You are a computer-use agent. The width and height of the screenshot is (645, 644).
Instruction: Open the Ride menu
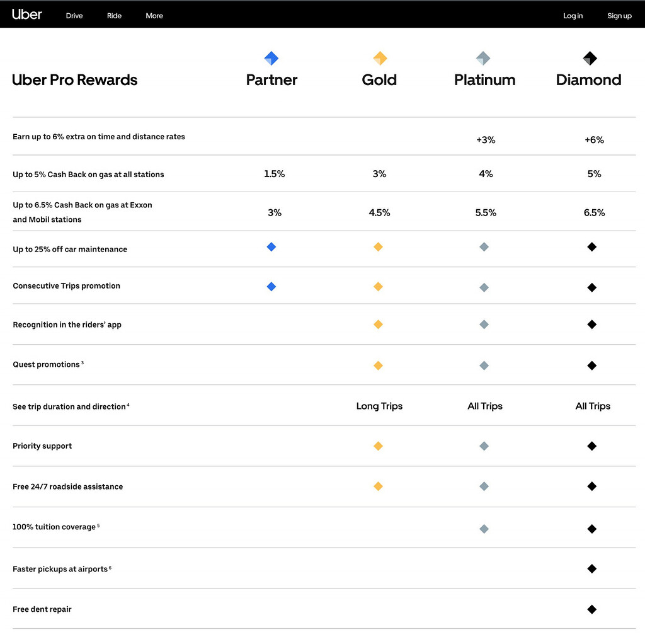click(x=114, y=16)
